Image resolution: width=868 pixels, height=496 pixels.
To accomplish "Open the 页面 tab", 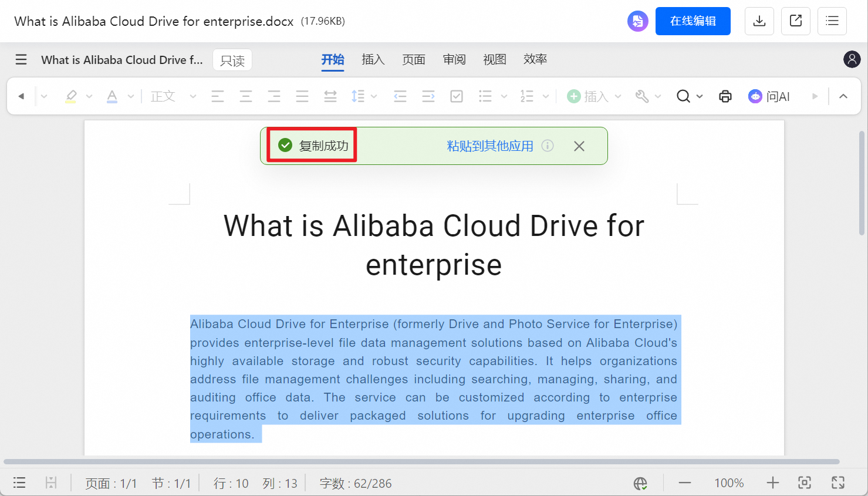I will (x=414, y=59).
